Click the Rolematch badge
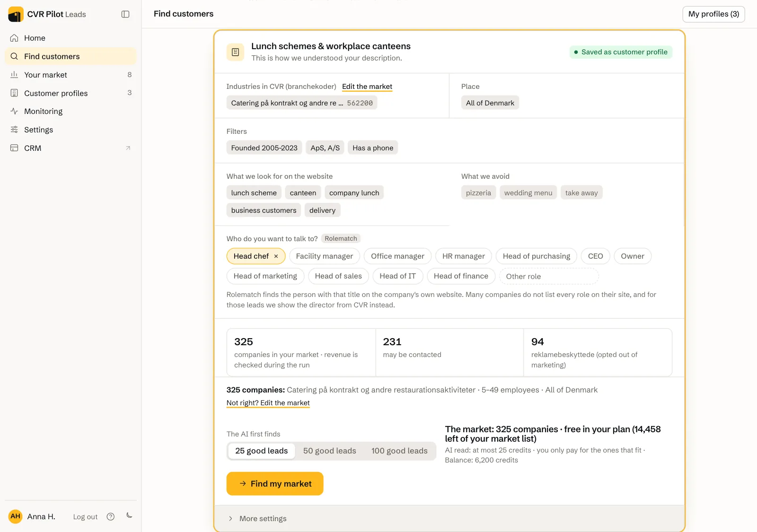Image resolution: width=757 pixels, height=532 pixels. (x=341, y=239)
